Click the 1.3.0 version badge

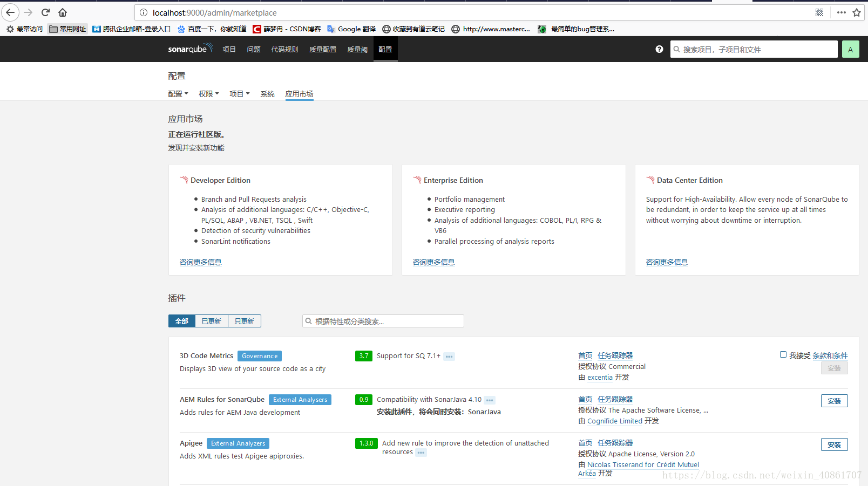[x=367, y=443]
